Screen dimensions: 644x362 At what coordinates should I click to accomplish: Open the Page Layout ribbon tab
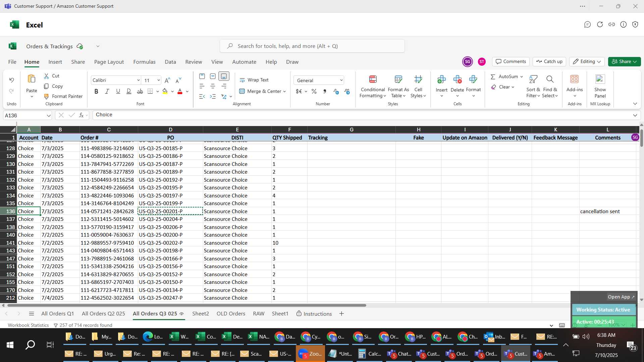[109, 62]
